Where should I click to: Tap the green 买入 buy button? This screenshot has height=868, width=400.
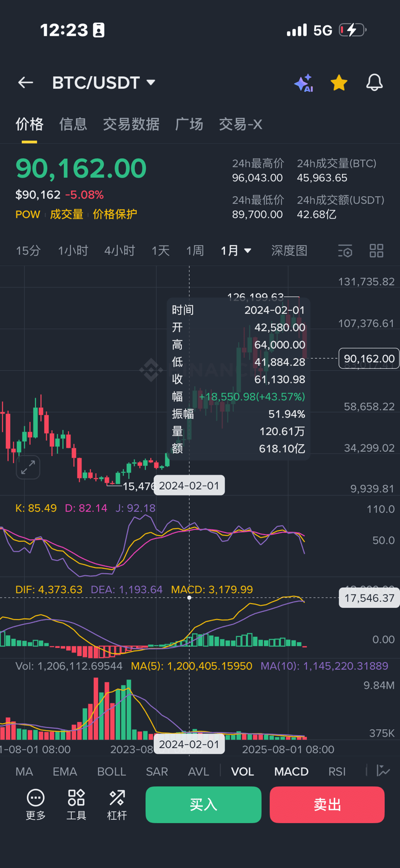pos(203,805)
